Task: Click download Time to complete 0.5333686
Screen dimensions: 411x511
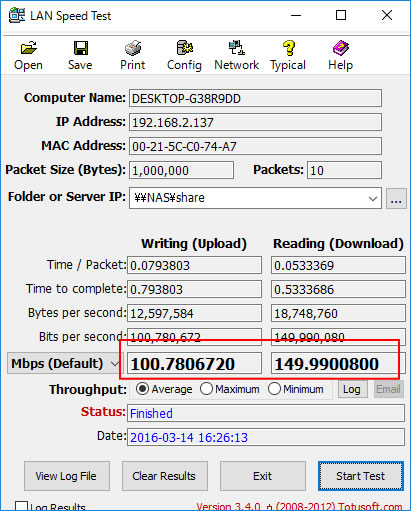Action: 338,289
